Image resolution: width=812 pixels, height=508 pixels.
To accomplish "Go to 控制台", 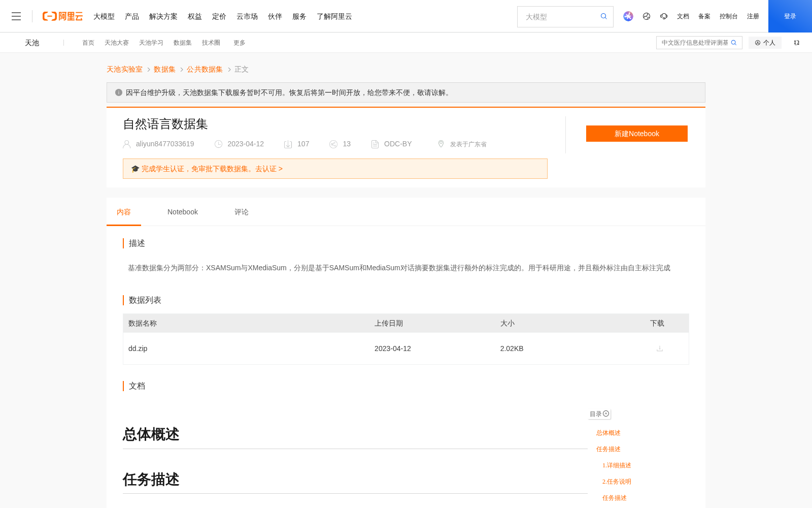I will coord(729,16).
